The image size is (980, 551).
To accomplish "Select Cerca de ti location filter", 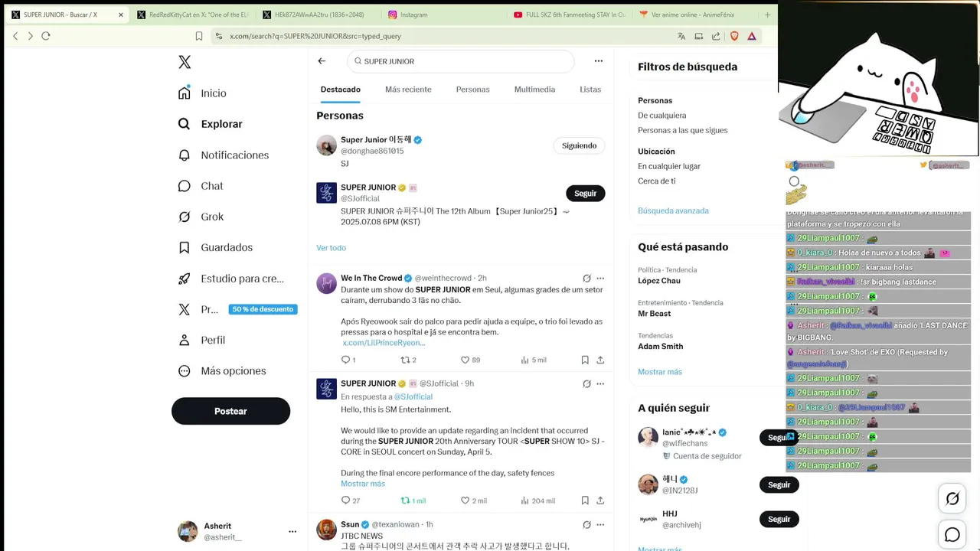I will pos(657,181).
